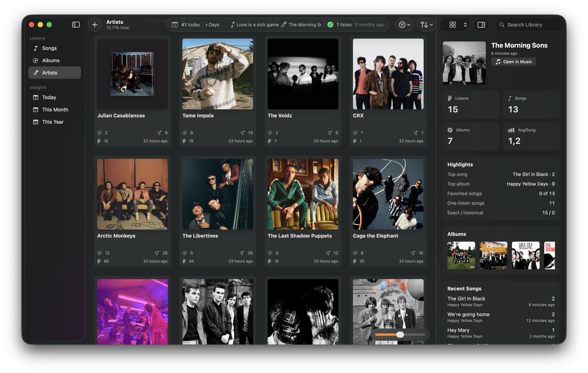
Task: Click the This Year sidebar calendar icon
Action: point(36,122)
